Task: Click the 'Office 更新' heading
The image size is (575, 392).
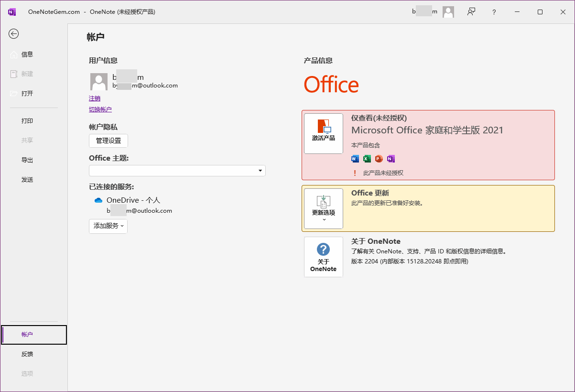Action: (370, 193)
